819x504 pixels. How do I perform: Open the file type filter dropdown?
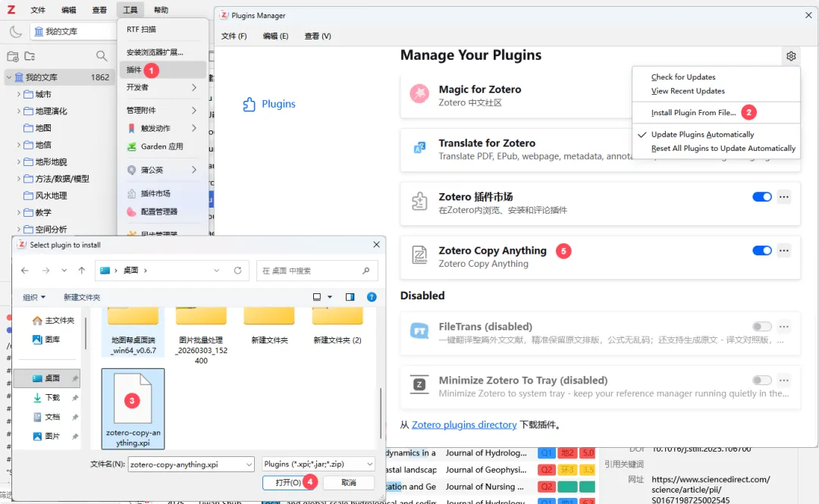318,464
